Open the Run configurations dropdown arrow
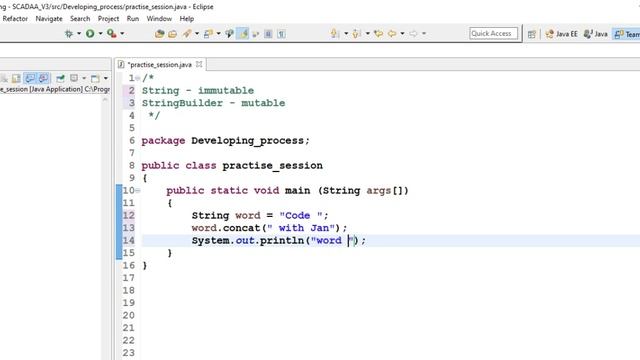The height and width of the screenshot is (360, 640). click(x=100, y=33)
